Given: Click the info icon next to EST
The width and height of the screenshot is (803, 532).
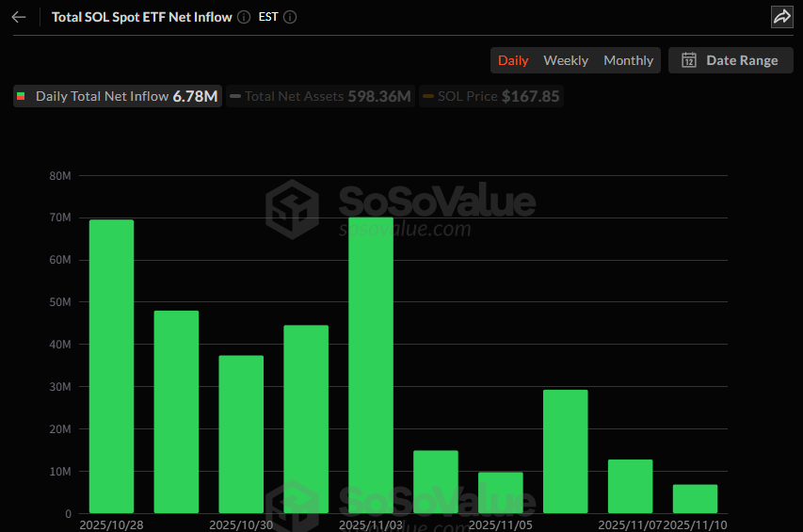Looking at the screenshot, I should point(290,17).
